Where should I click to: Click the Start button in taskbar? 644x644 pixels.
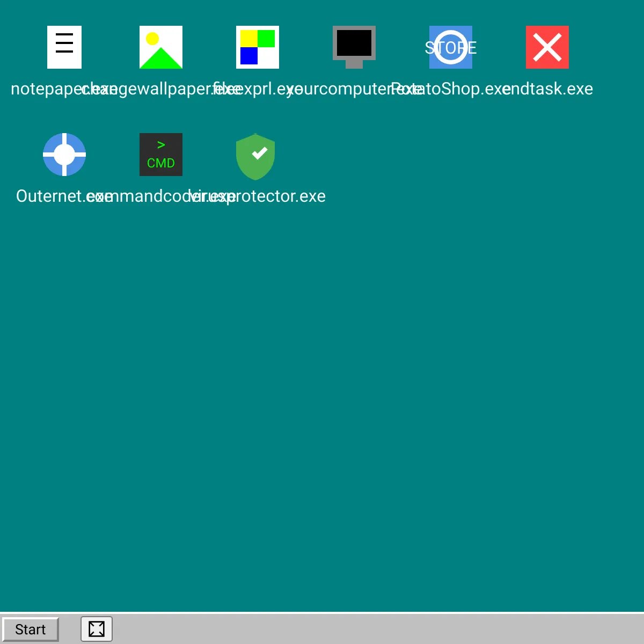(31, 630)
